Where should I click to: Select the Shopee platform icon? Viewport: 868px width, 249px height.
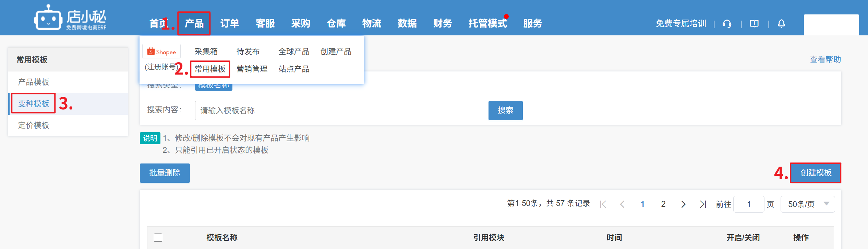(161, 52)
